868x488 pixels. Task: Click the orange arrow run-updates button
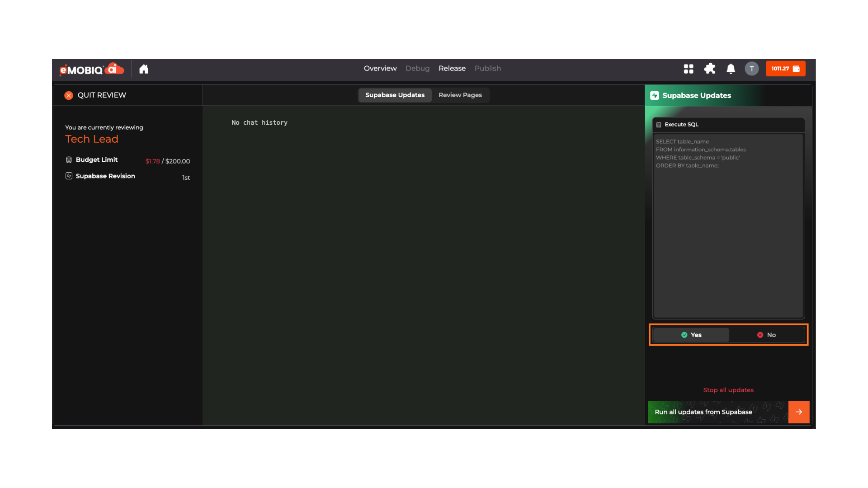click(798, 412)
